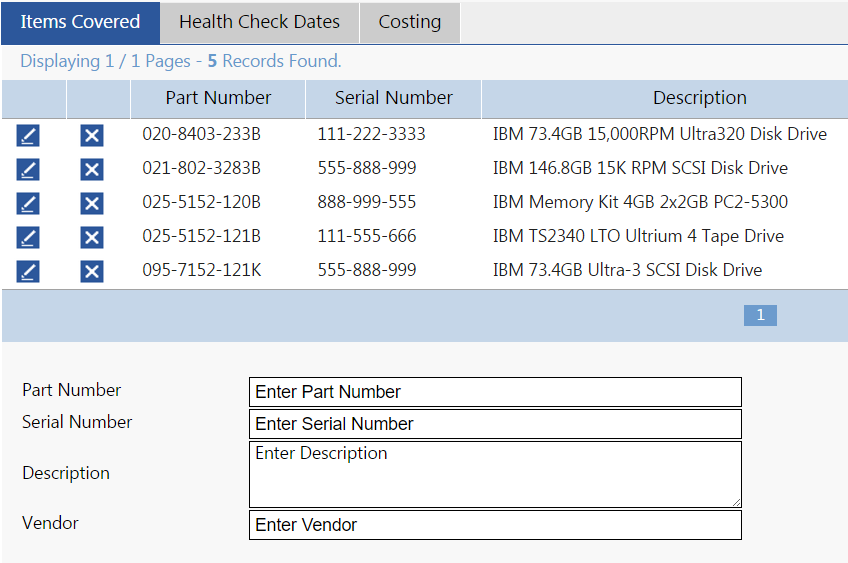
Task: Switch to the Health Check Dates tab
Action: pyautogui.click(x=259, y=22)
